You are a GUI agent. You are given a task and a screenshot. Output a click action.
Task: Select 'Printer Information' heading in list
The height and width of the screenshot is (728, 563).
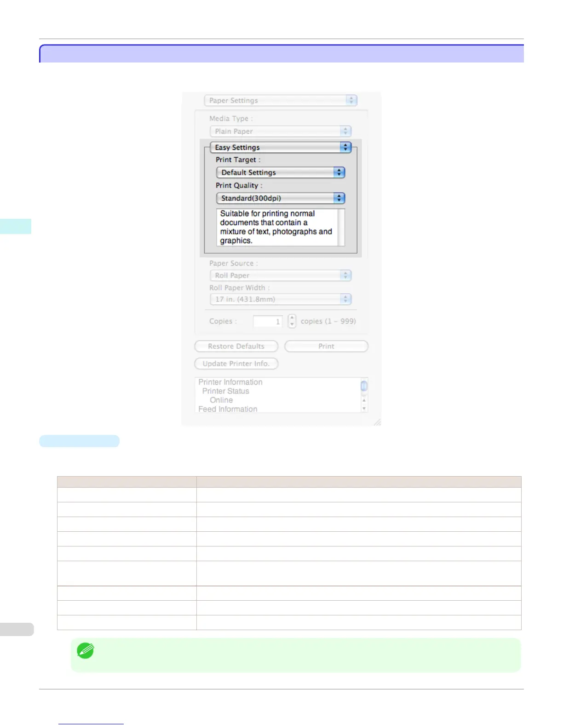[x=230, y=382]
